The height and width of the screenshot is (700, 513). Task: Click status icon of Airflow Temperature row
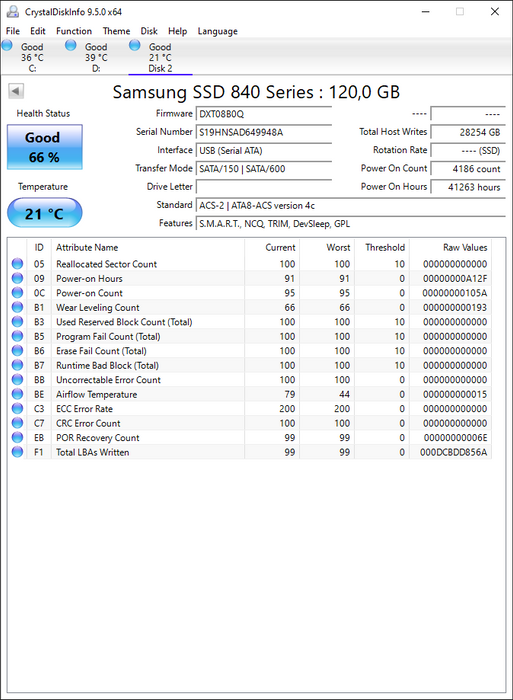point(17,394)
